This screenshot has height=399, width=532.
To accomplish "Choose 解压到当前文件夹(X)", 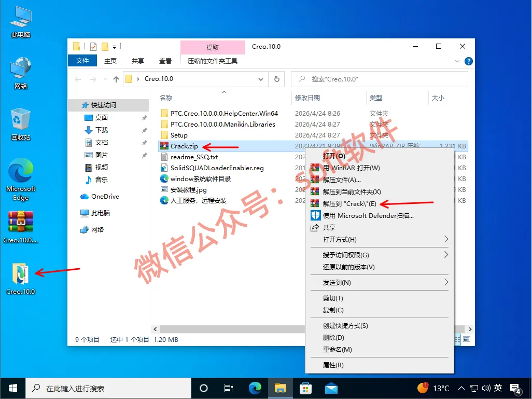I will coord(380,191).
